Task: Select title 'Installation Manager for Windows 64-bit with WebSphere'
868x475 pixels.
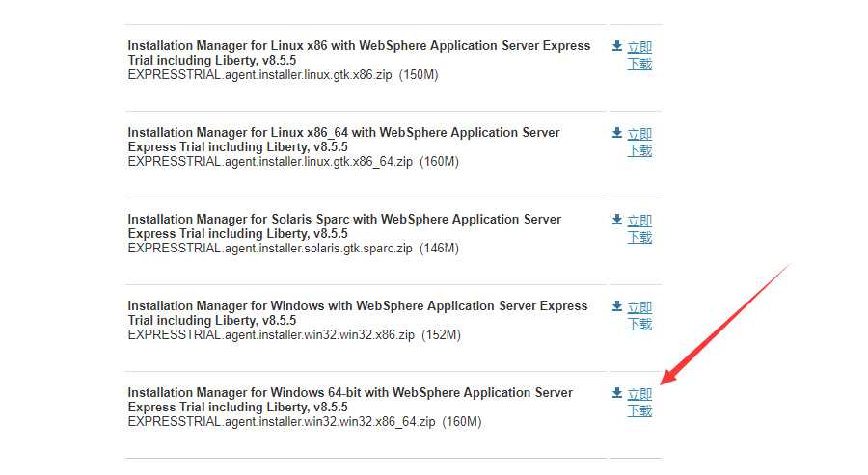Action: click(x=350, y=400)
